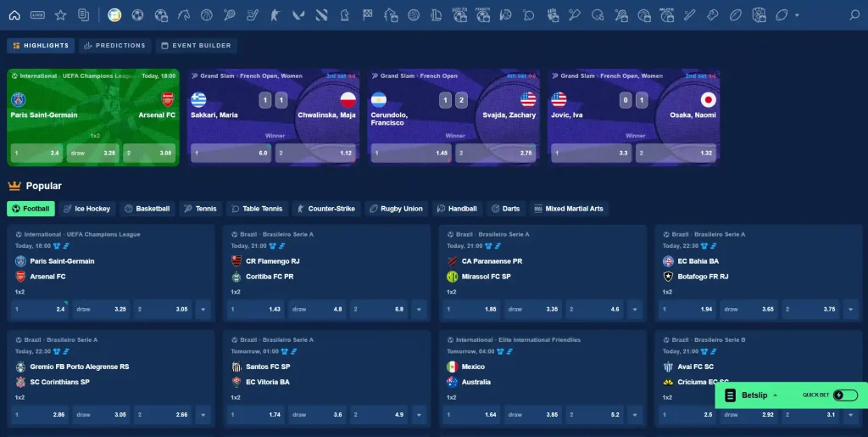868x437 pixels.
Task: Expand markets for CR Flamengo RJ match
Action: pyautogui.click(x=419, y=309)
